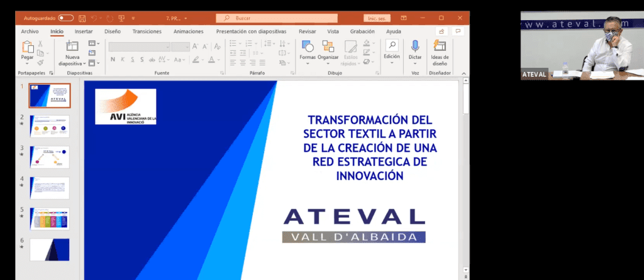Click the font color A swatch
Screen dimensions: 644x280
point(212,60)
